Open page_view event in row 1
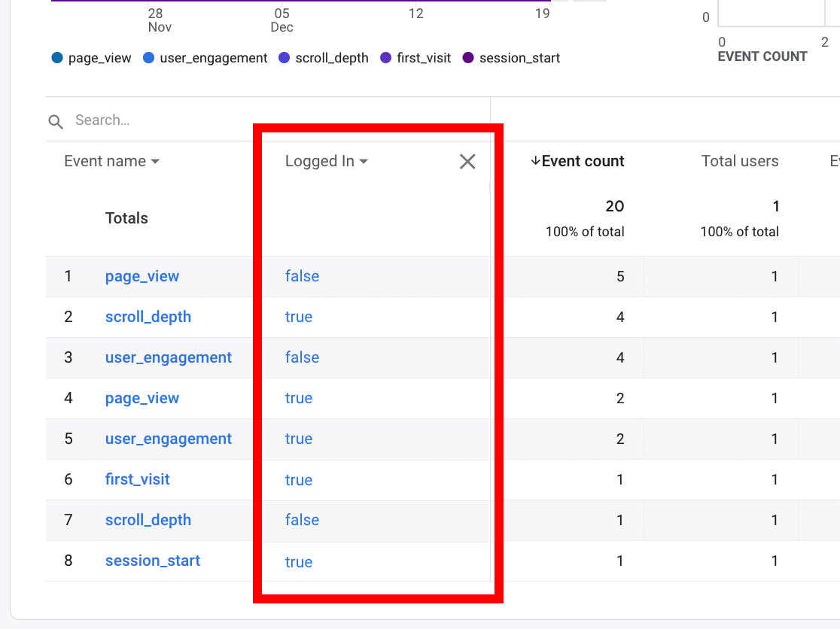Screen dimensions: 840x629 click(142, 276)
